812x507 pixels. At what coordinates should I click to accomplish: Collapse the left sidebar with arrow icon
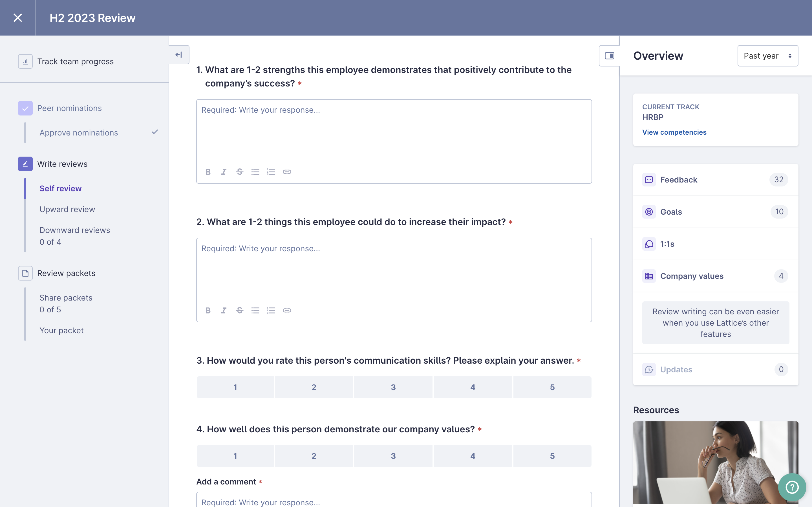179,55
